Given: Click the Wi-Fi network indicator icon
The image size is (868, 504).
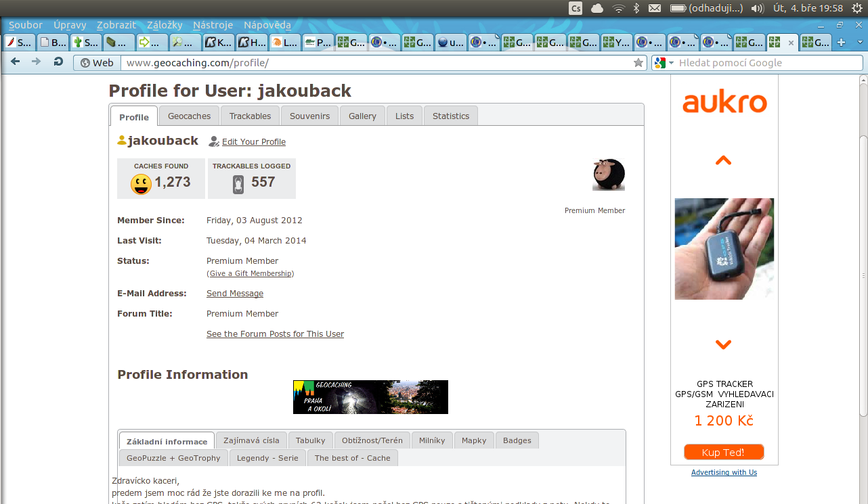Looking at the screenshot, I should [x=617, y=8].
